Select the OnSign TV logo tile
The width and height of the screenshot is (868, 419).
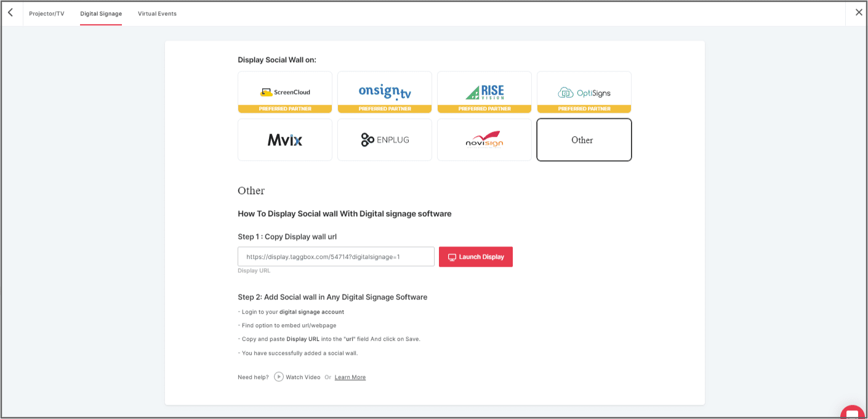[385, 92]
